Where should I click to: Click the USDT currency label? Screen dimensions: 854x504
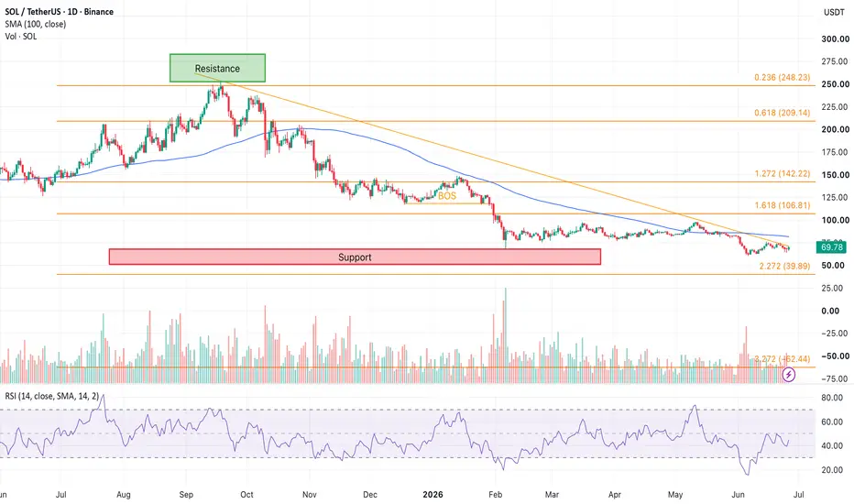coord(834,12)
